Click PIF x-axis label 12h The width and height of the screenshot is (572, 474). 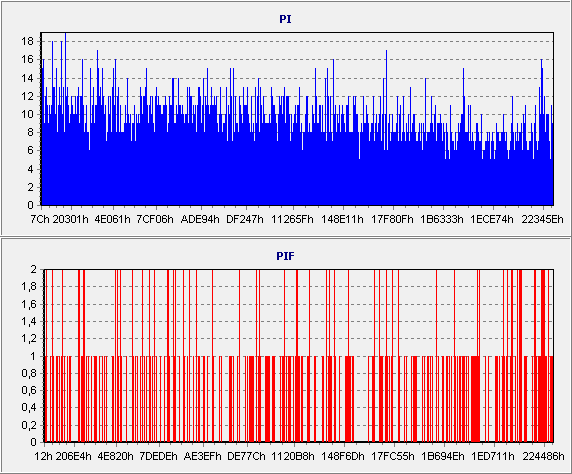tap(43, 456)
